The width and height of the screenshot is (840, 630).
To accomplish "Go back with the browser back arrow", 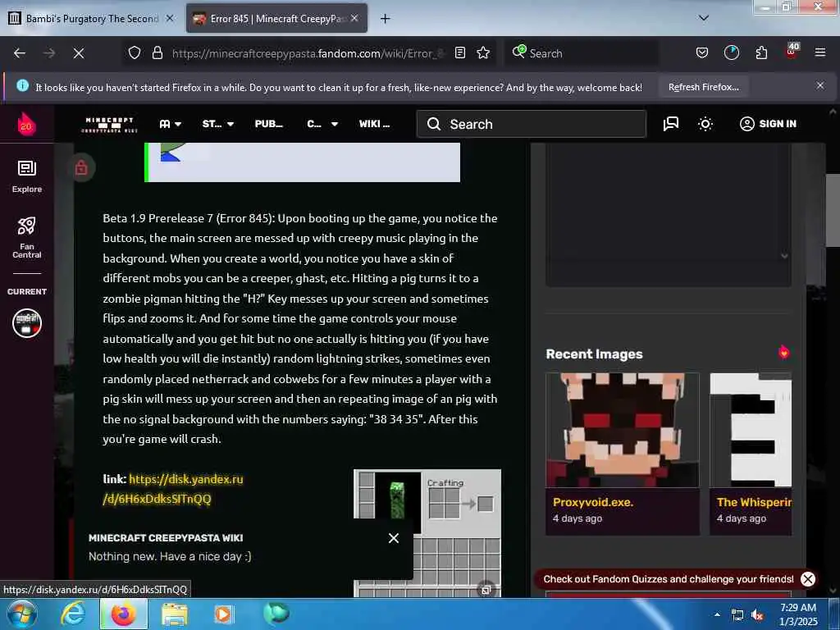I will click(20, 53).
